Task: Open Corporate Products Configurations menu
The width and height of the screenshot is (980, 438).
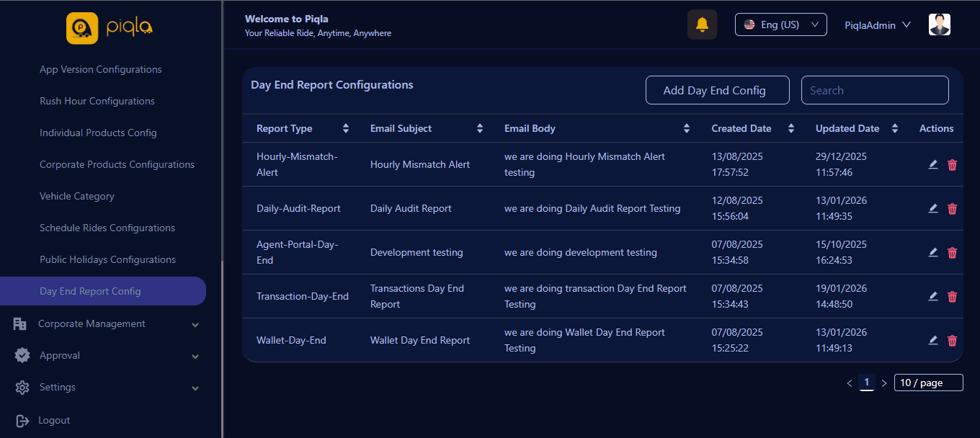Action: click(117, 164)
